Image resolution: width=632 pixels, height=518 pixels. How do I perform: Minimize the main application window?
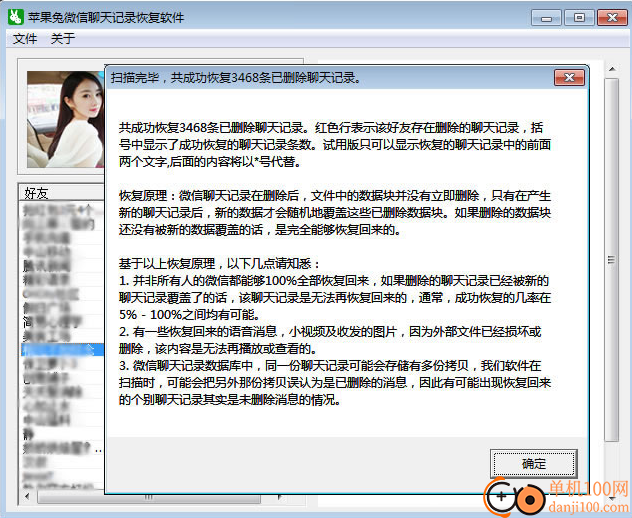point(546,18)
